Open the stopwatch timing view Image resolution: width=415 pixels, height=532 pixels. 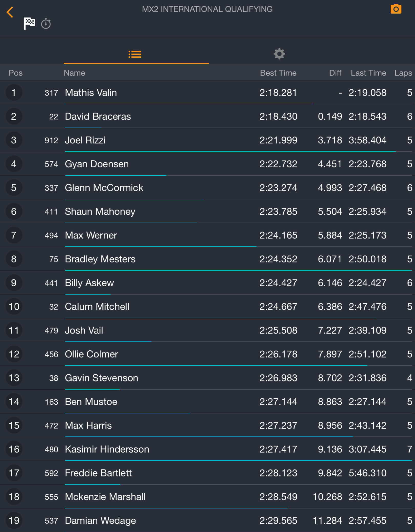click(46, 24)
